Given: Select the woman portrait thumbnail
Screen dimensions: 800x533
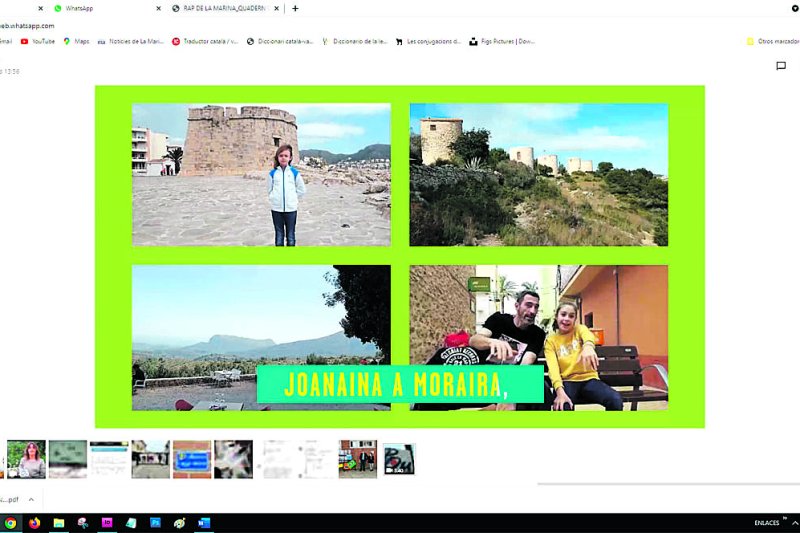Looking at the screenshot, I should pos(26,459).
